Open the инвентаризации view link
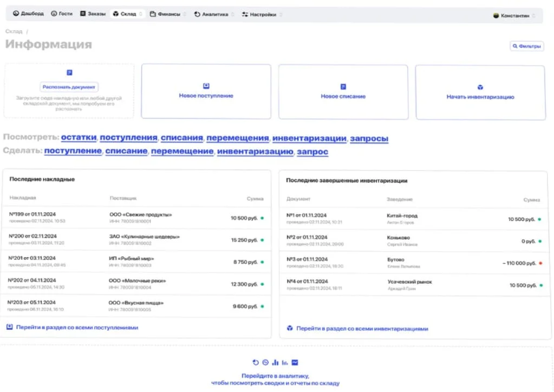The image size is (554, 392). 310,139
